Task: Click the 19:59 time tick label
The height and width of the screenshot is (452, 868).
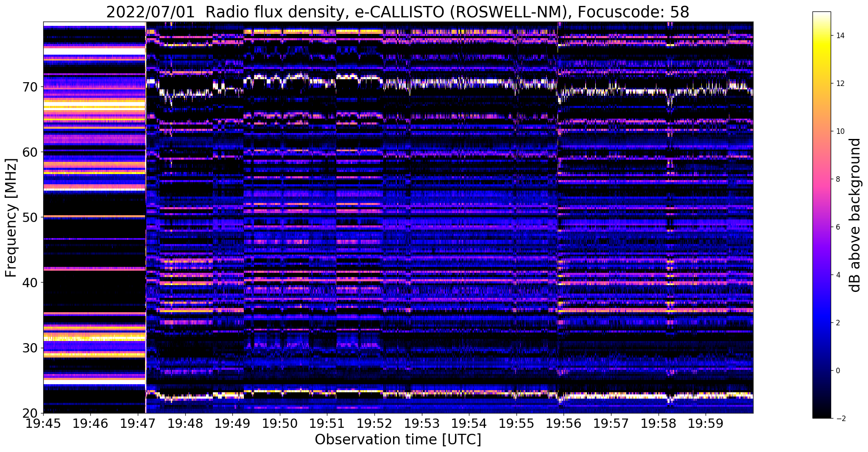Action: point(706,423)
